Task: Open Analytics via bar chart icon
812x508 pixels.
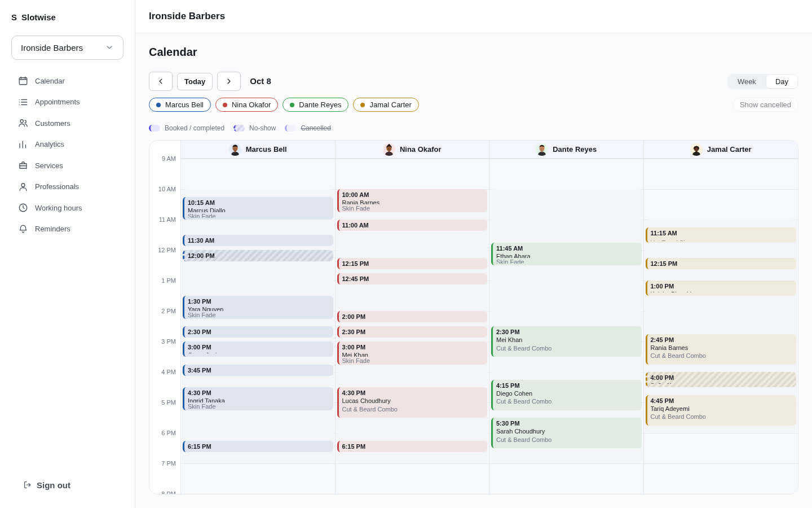Action: click(x=23, y=144)
